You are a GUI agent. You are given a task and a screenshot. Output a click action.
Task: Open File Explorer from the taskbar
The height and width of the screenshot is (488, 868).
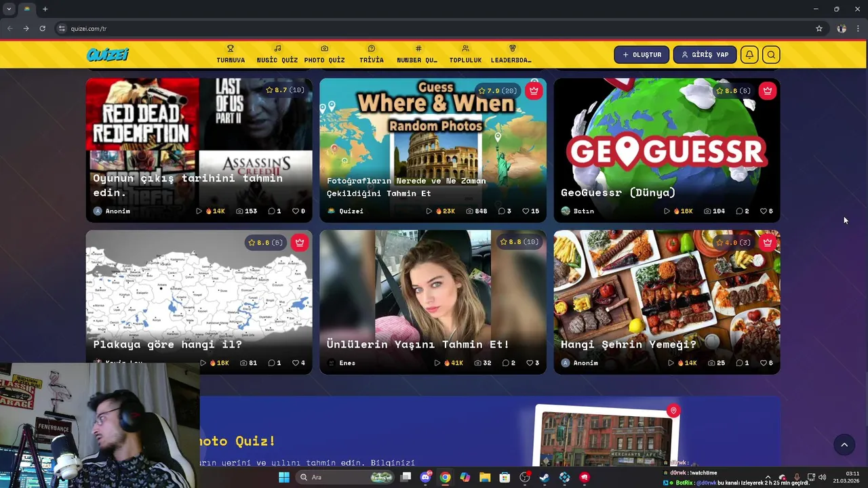coord(485,477)
